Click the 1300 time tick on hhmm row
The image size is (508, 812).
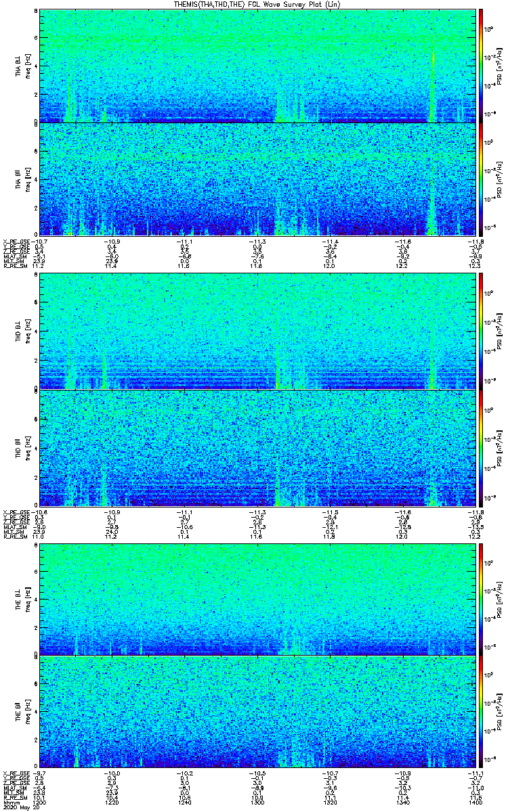tap(257, 804)
